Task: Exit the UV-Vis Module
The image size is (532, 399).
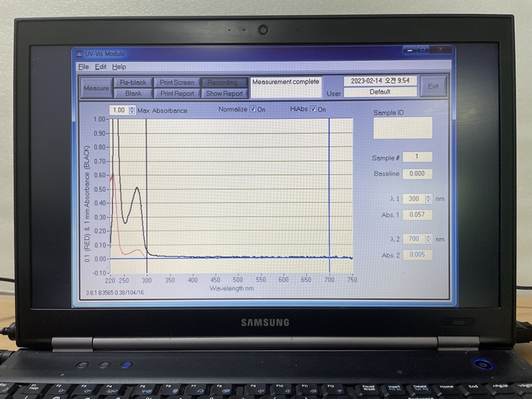Action: 433,86
